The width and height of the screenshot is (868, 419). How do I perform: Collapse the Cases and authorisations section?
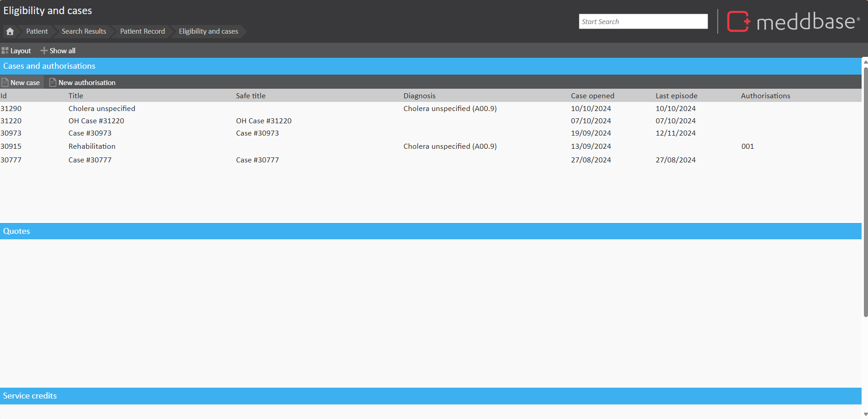[x=49, y=66]
